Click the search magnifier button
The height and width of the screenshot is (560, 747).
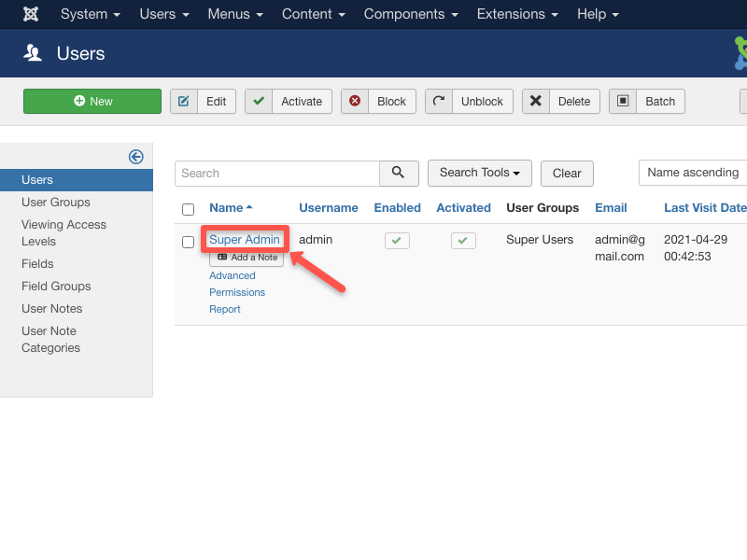pyautogui.click(x=399, y=173)
